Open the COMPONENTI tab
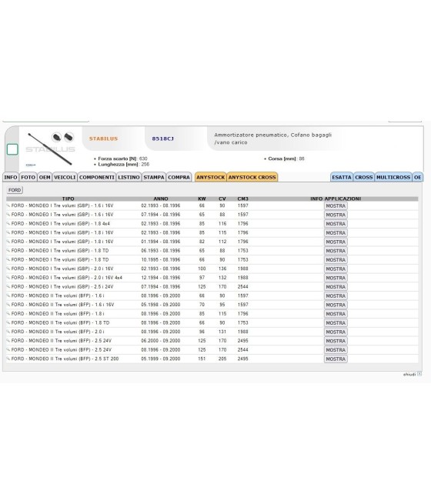431x504 pixels. (x=97, y=177)
